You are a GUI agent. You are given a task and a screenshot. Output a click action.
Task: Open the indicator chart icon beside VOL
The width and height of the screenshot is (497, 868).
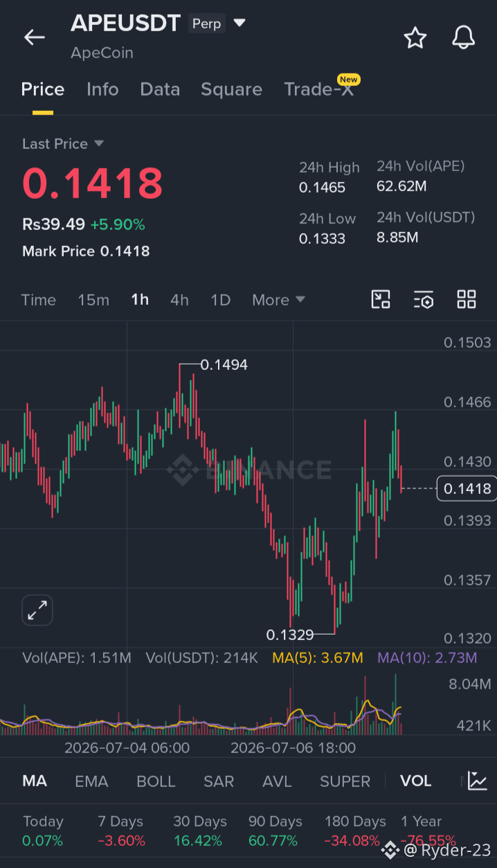click(x=478, y=781)
